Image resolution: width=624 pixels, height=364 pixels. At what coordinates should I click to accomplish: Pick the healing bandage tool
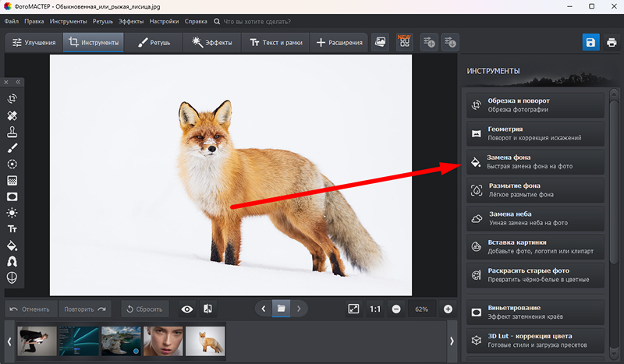[x=12, y=115]
